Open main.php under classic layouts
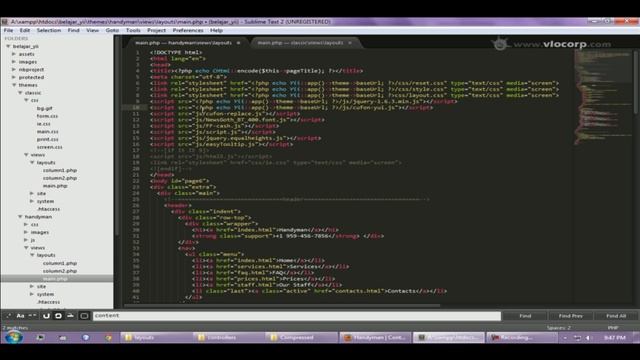The height and width of the screenshot is (360, 640). (55, 186)
